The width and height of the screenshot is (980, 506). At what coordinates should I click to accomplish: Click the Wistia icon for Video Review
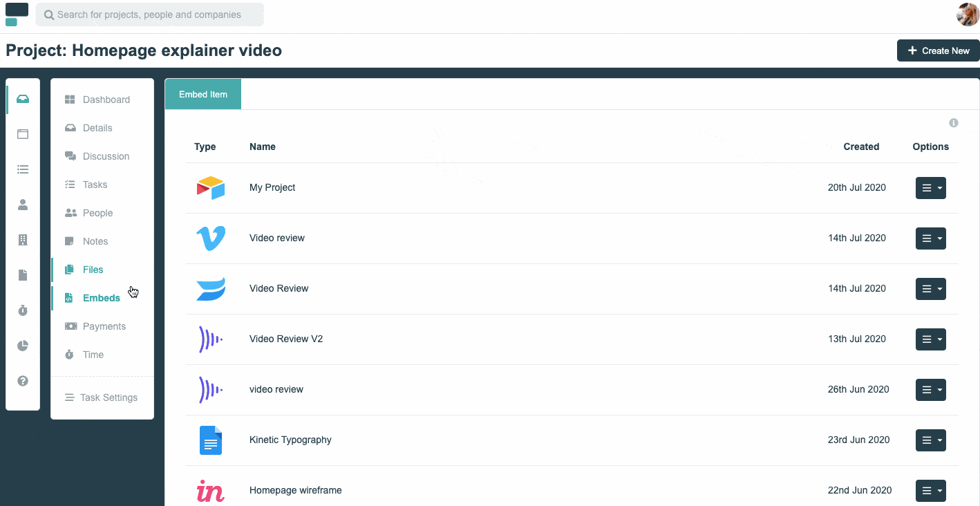tap(211, 288)
